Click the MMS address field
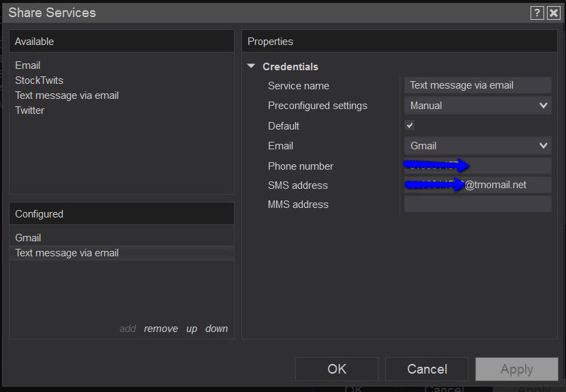566x392 pixels. click(477, 204)
